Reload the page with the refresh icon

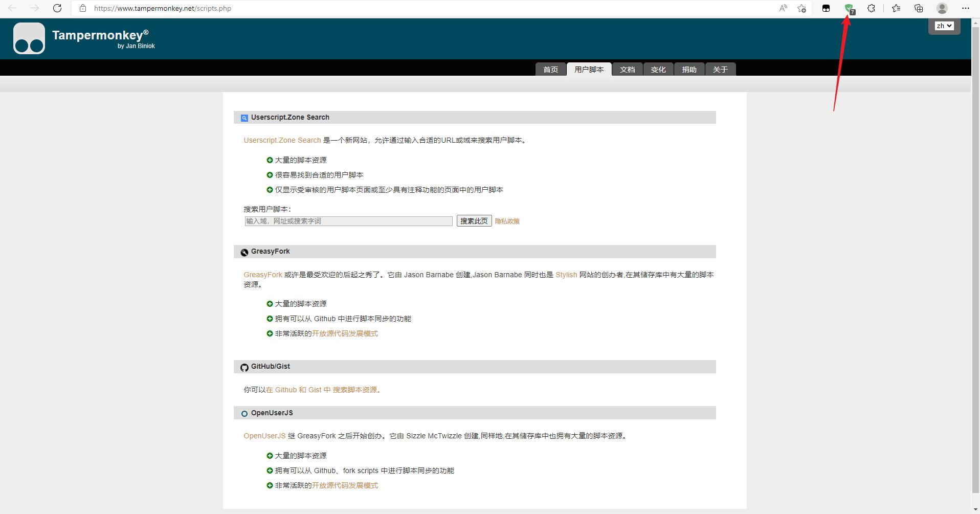[57, 8]
